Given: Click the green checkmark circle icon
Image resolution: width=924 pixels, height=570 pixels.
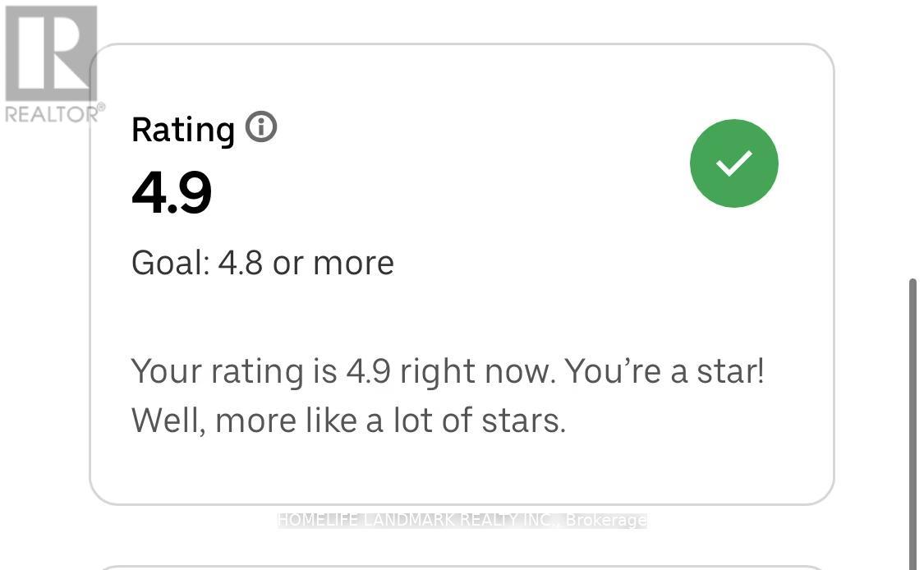Looking at the screenshot, I should (733, 163).
